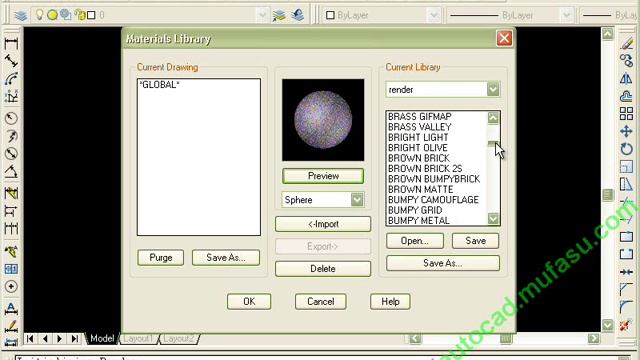Open the color ByLayer dropdown

[434, 16]
